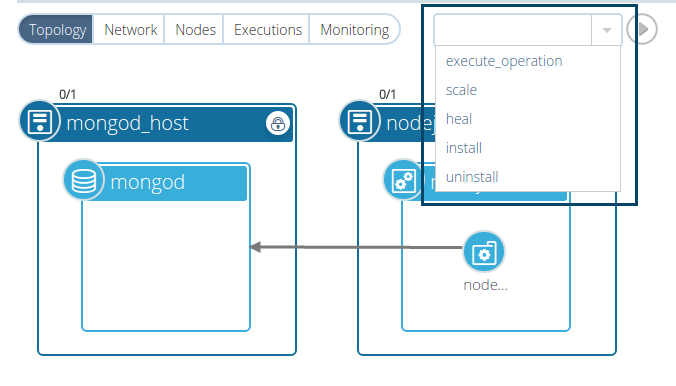
Task: Click the nodejs host server icon
Action: point(360,121)
